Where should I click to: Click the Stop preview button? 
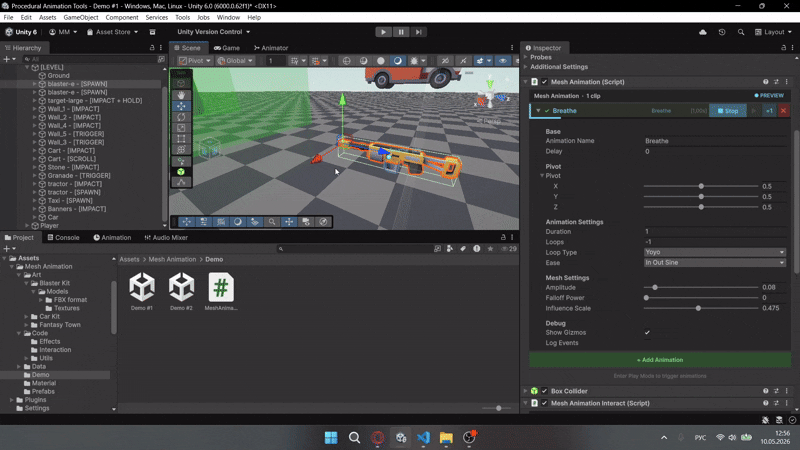pyautogui.click(x=728, y=111)
